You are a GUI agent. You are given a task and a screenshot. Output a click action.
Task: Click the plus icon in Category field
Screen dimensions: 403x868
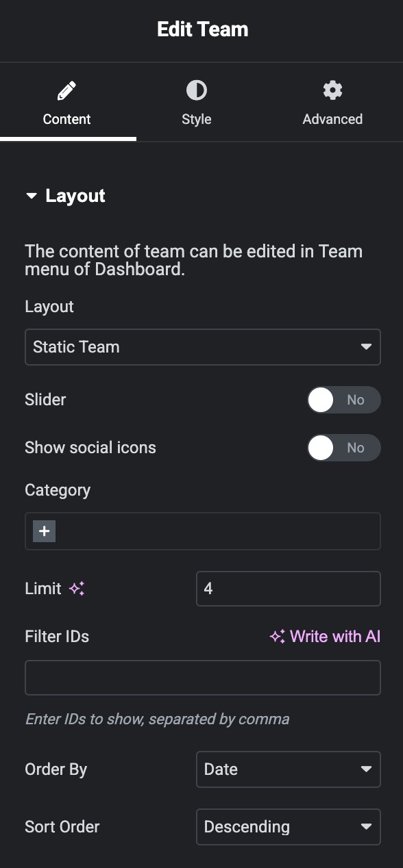pyautogui.click(x=44, y=531)
